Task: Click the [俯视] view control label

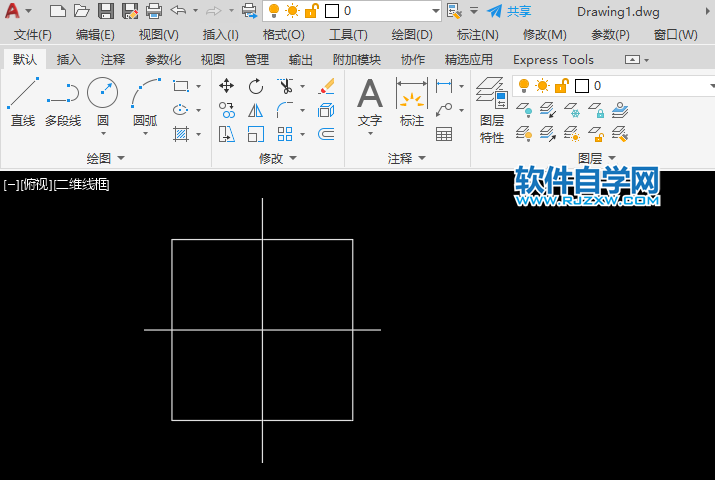Action: 36,184
